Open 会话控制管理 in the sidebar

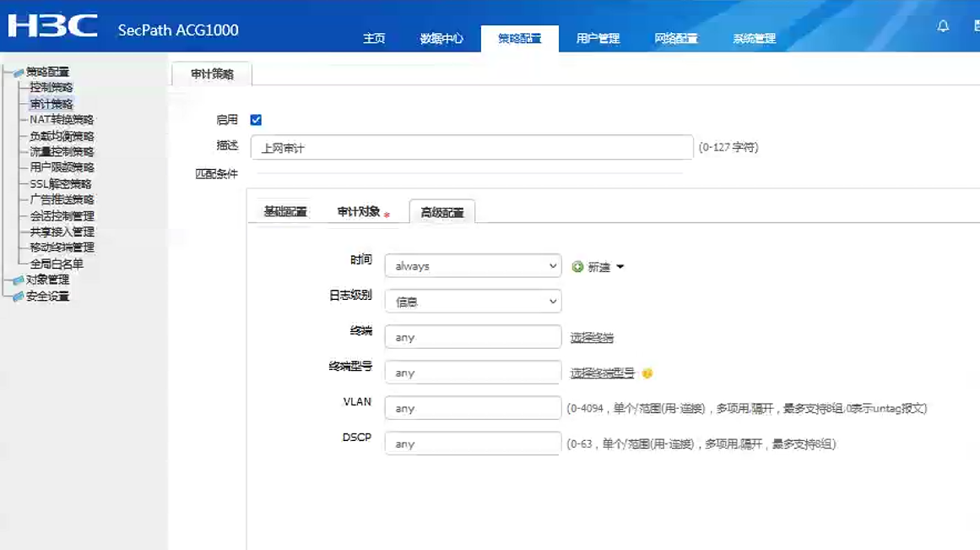pyautogui.click(x=62, y=216)
